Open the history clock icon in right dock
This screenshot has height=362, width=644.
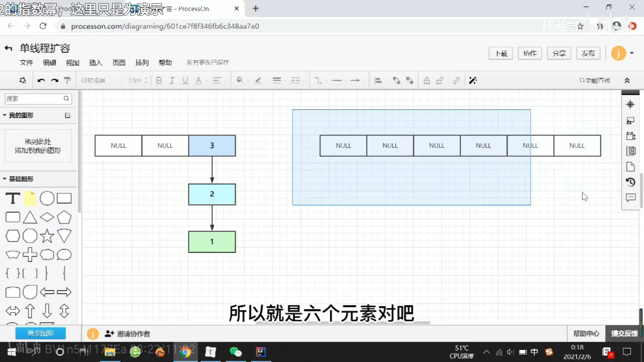[630, 182]
